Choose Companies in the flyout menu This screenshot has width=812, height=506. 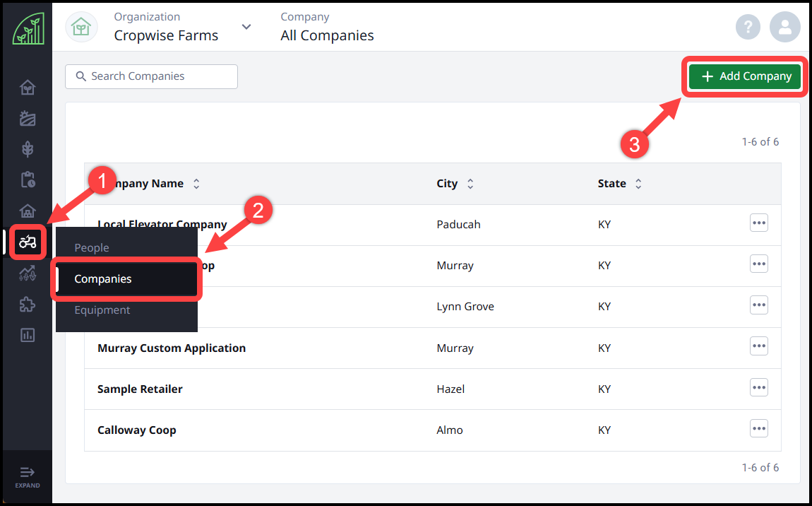(x=103, y=279)
